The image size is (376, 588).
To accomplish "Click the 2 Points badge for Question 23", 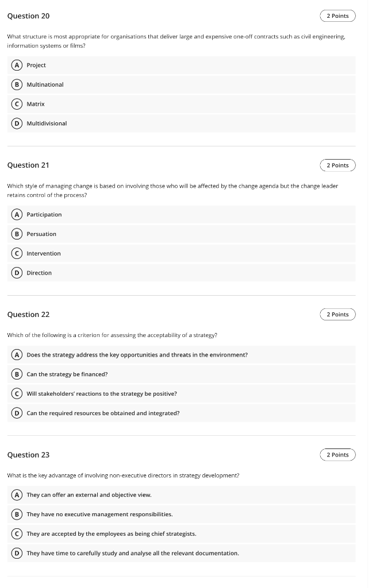I will coord(337,454).
